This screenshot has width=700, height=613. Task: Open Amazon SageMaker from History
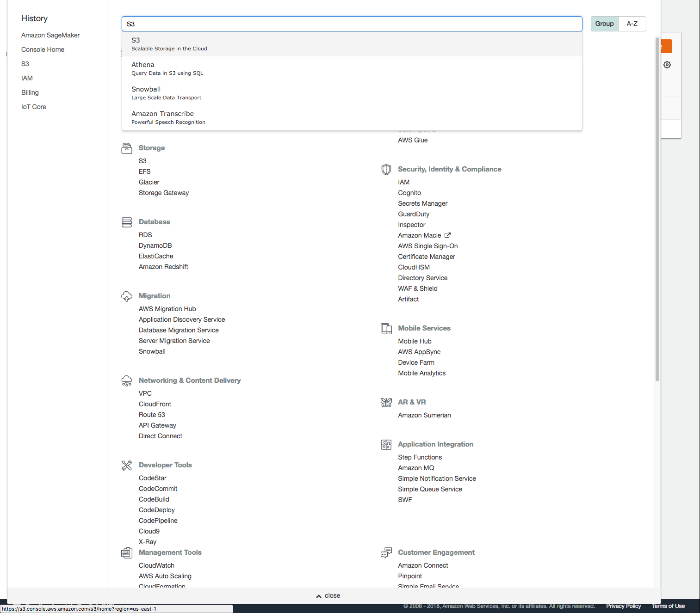coord(50,35)
